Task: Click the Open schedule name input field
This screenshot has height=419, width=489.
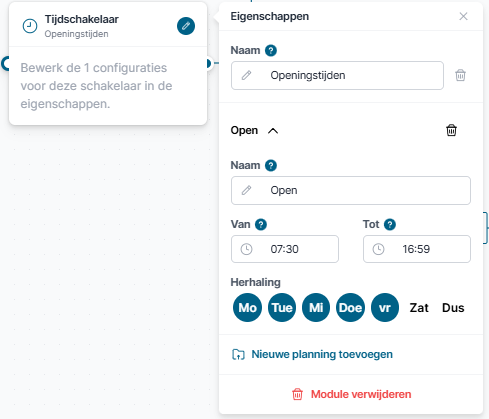Action: [x=351, y=190]
